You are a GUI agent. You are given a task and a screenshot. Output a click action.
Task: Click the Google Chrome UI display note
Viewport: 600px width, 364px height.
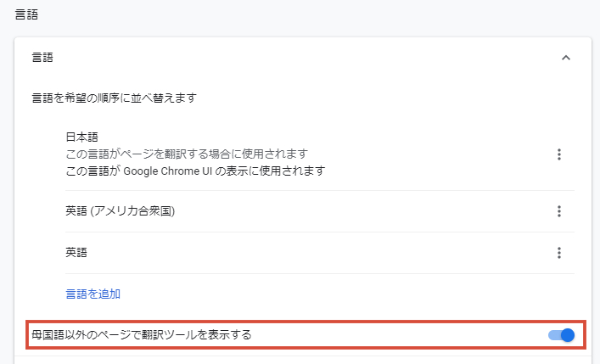[x=195, y=171]
